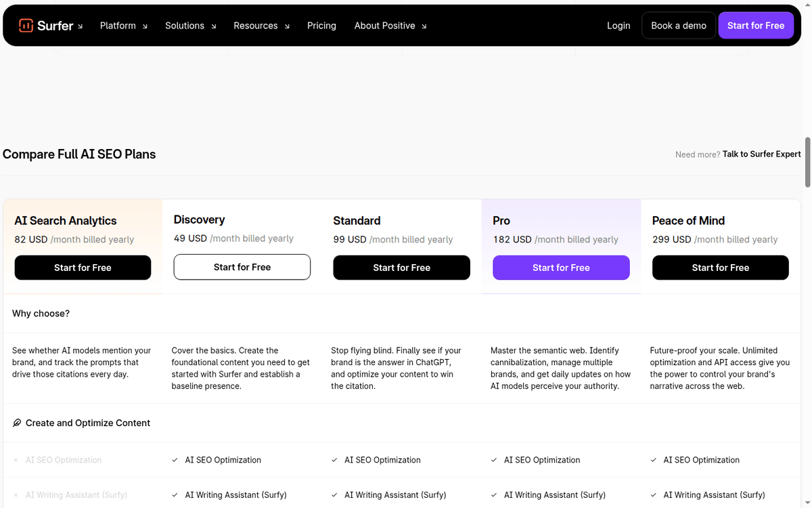The width and height of the screenshot is (812, 508).
Task: Click the 'Master the semantic web' description
Action: [560, 368]
